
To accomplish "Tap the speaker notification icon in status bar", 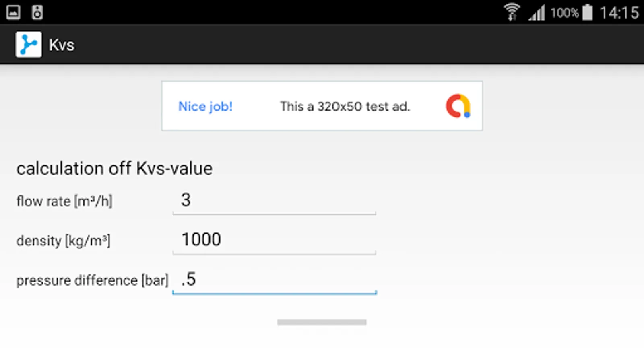I will point(37,12).
